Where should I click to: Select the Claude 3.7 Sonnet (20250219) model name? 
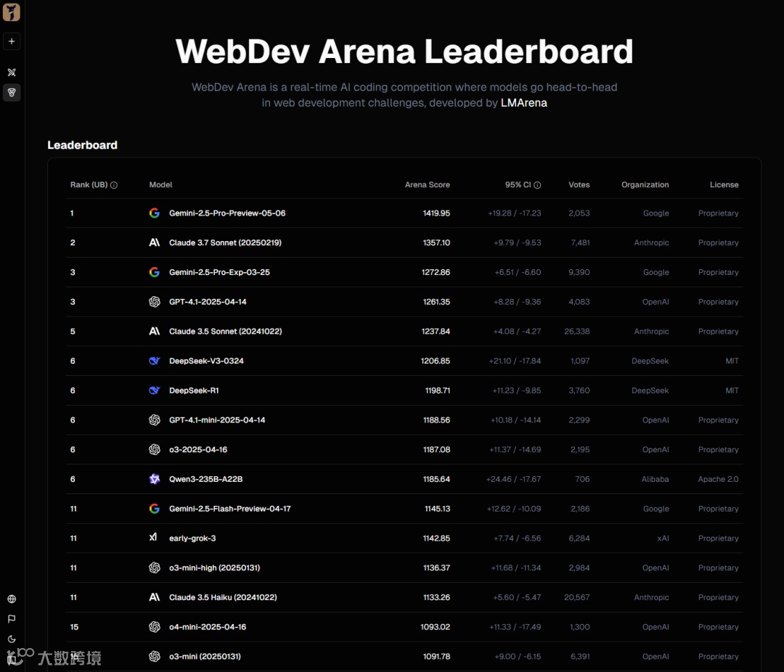tap(225, 242)
